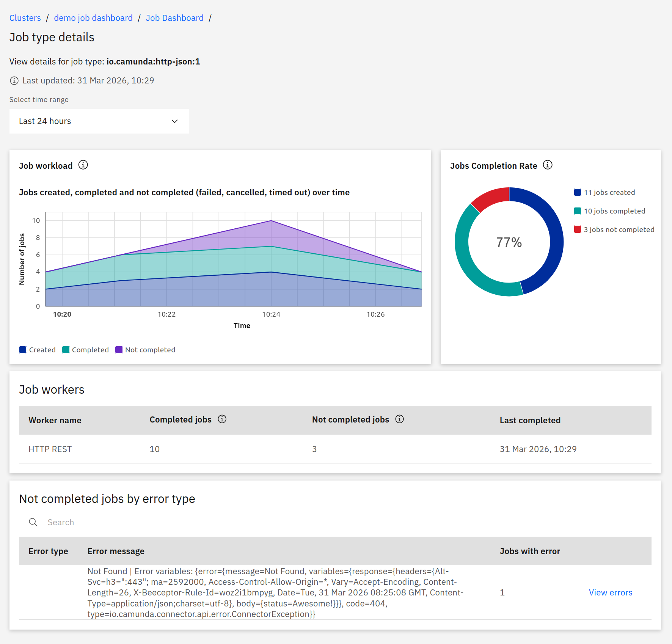Viewport: 672px width, 644px height.
Task: Click the Jobs Completion Rate info icon
Action: tap(548, 165)
